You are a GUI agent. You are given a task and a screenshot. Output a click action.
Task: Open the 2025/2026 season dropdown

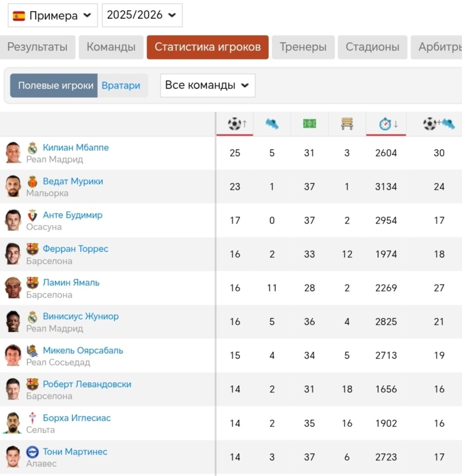click(x=142, y=15)
